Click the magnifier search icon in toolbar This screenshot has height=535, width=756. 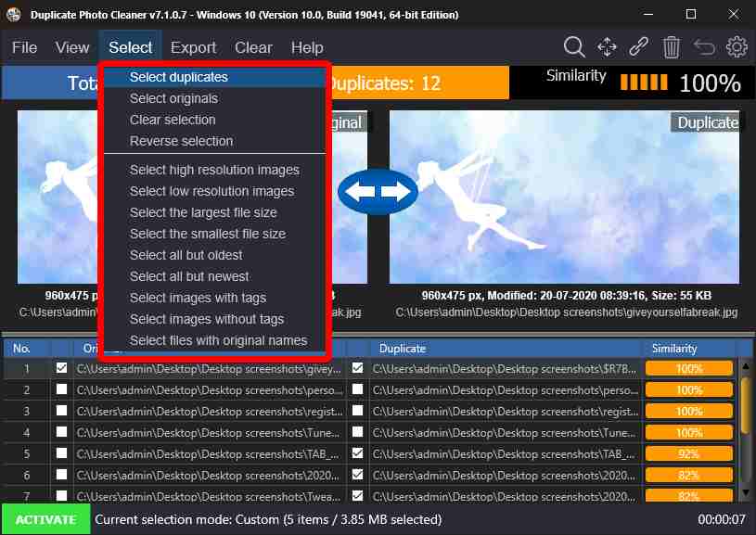[x=574, y=47]
